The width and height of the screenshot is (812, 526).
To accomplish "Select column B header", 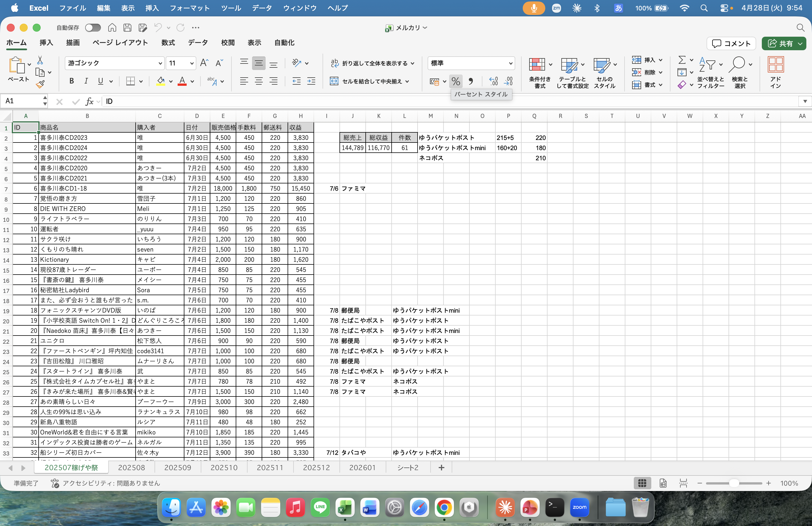I will [87, 116].
